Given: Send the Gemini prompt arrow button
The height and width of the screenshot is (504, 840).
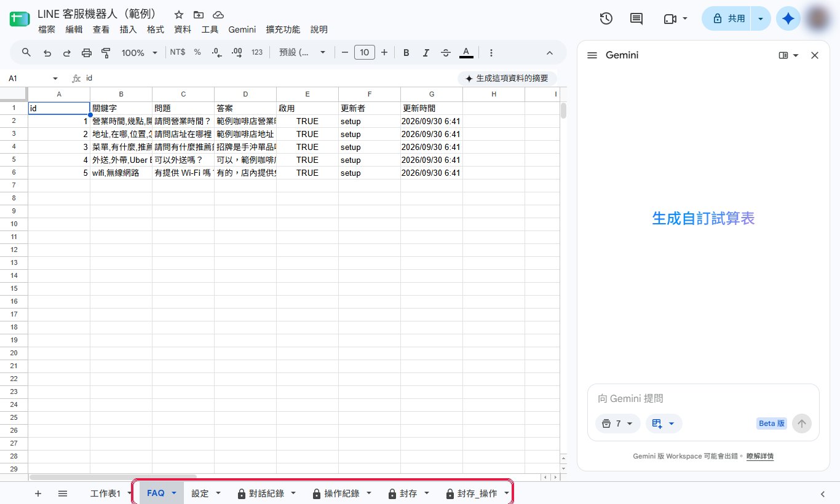Looking at the screenshot, I should pyautogui.click(x=802, y=423).
